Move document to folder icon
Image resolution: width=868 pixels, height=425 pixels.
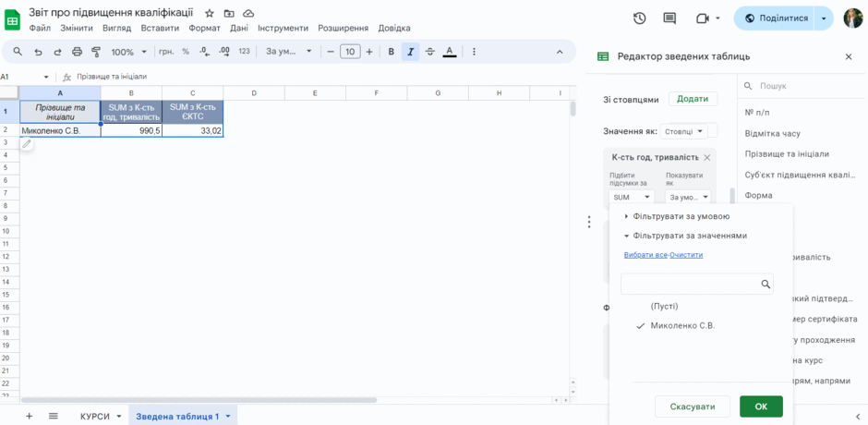coord(229,13)
